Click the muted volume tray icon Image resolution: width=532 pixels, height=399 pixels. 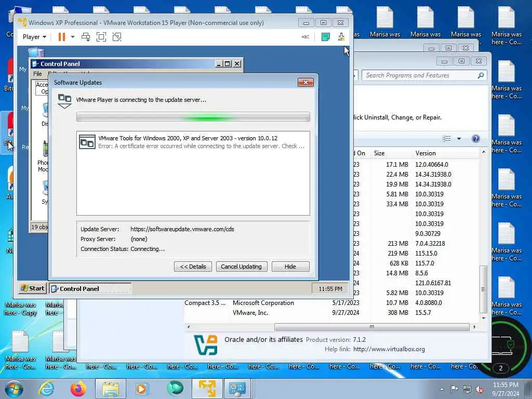pyautogui.click(x=480, y=390)
